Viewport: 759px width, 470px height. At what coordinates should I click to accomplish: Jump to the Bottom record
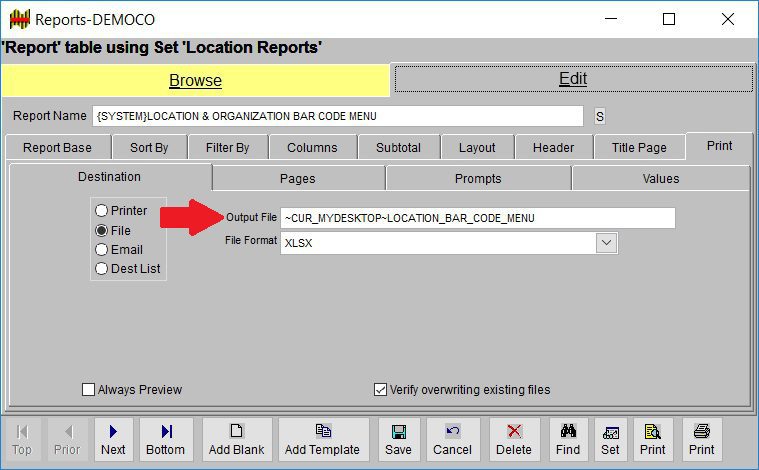pyautogui.click(x=166, y=440)
